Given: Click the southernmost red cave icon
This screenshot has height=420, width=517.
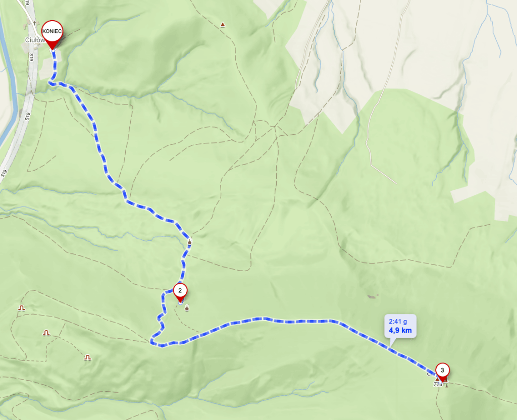Looking at the screenshot, I should (x=87, y=357).
